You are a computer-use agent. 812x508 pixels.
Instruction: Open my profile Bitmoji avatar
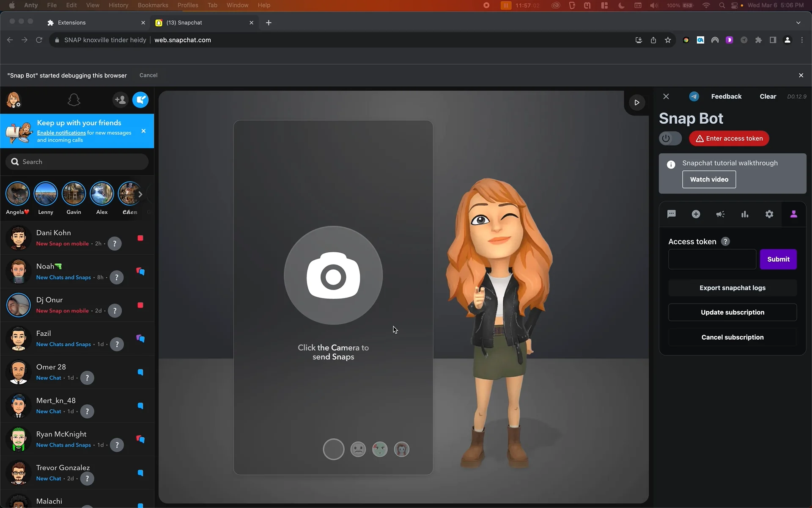point(14,100)
